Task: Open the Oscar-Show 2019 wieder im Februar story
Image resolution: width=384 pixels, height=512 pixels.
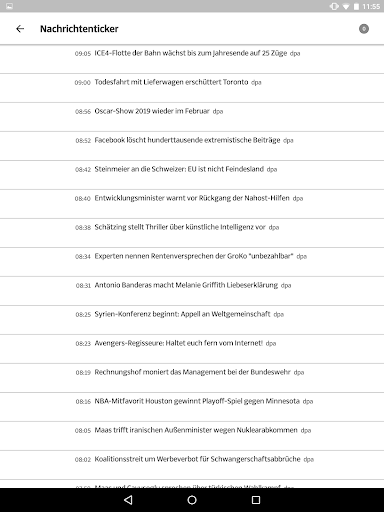Action: pos(192,117)
